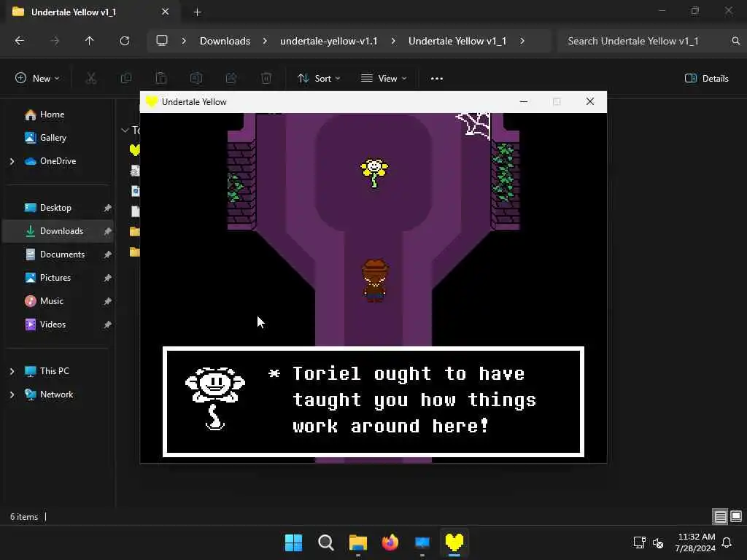Refresh the current folder
Viewport: 747px width, 560px height.
pos(125,41)
